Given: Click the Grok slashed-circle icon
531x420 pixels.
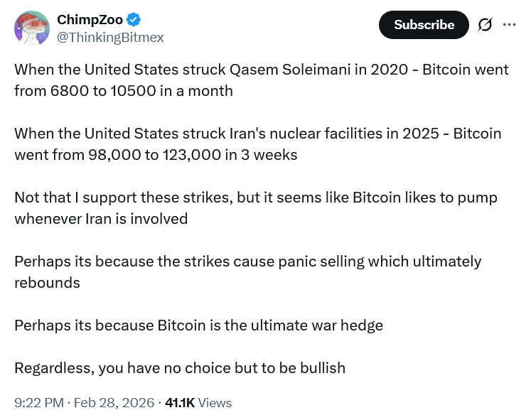Looking at the screenshot, I should (485, 25).
